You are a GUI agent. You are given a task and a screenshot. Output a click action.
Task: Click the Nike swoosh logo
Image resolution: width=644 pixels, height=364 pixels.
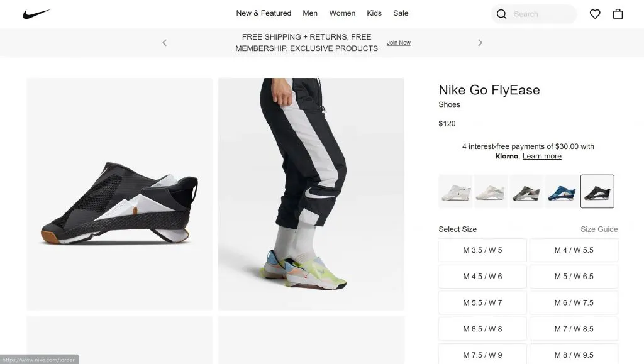click(36, 14)
